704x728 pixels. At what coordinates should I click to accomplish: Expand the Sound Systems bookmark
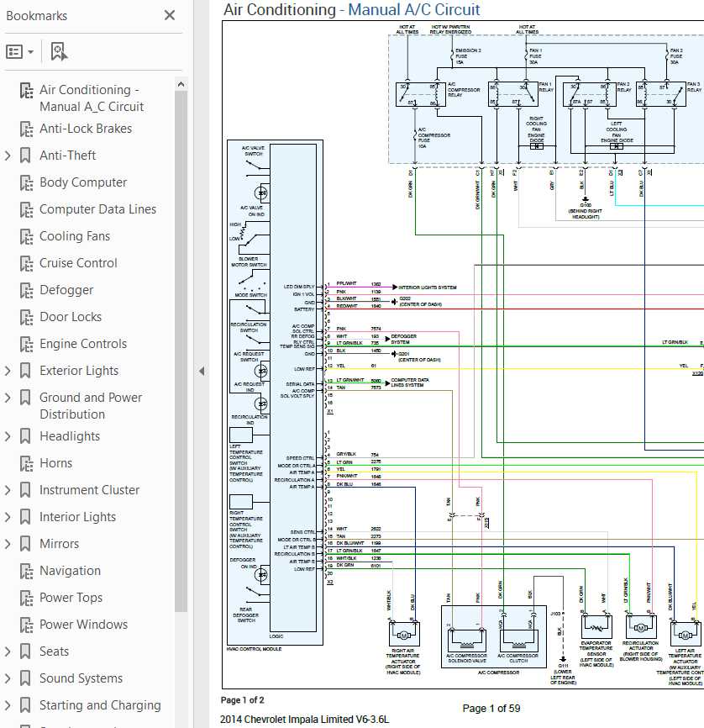[8, 678]
